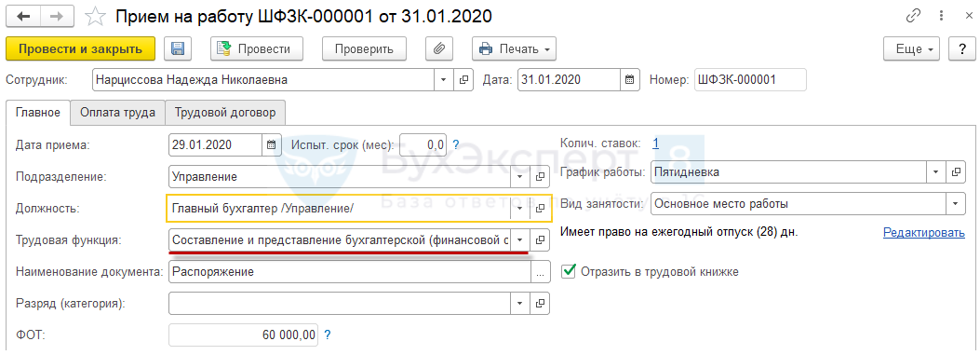Switch to the Оплата труда tab

pos(117,113)
